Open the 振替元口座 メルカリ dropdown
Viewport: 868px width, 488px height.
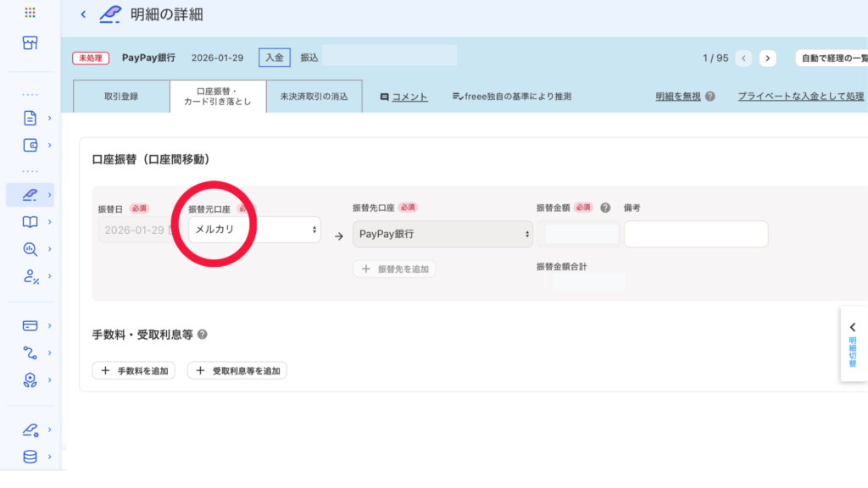point(254,230)
